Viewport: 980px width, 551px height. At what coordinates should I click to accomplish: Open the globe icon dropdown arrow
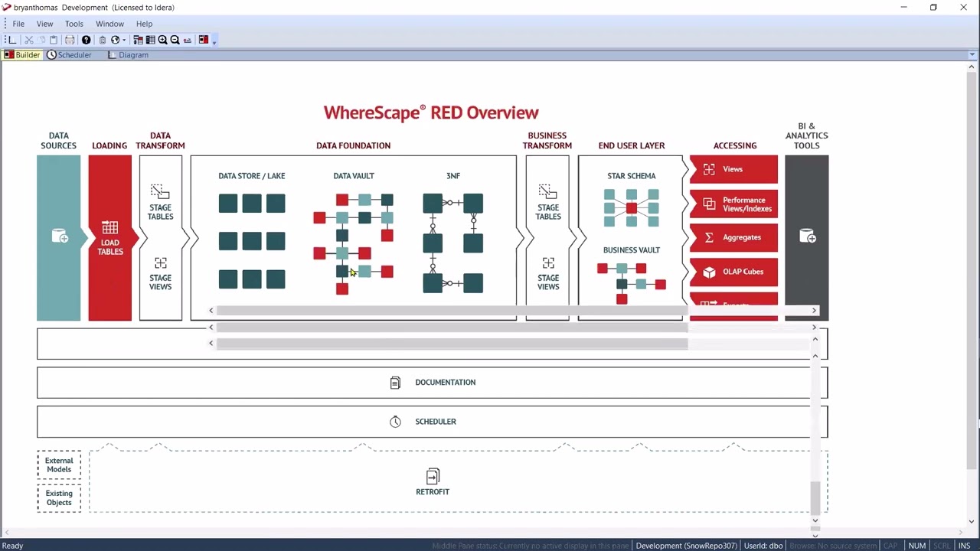coord(124,40)
